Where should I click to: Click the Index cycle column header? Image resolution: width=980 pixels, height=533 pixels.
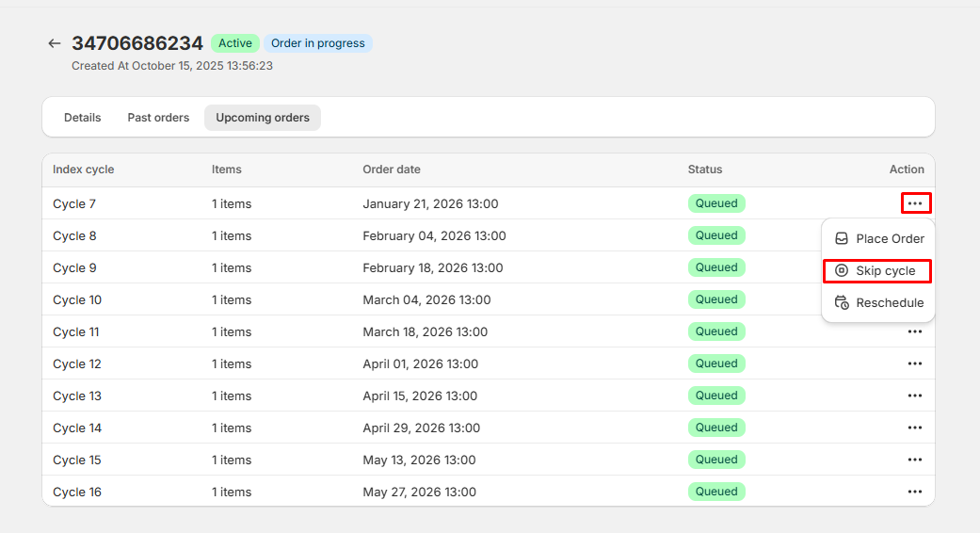click(x=84, y=170)
